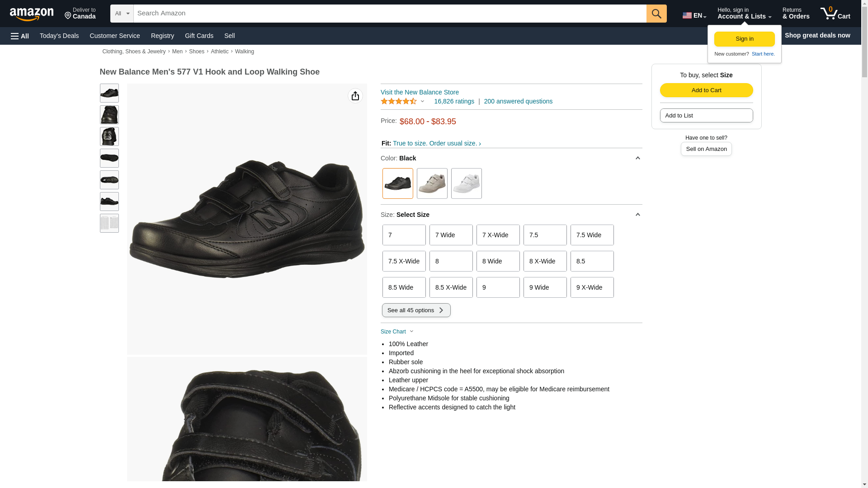Expand the Size Chart dropdown
Screen dimensions: 868x488
point(397,332)
